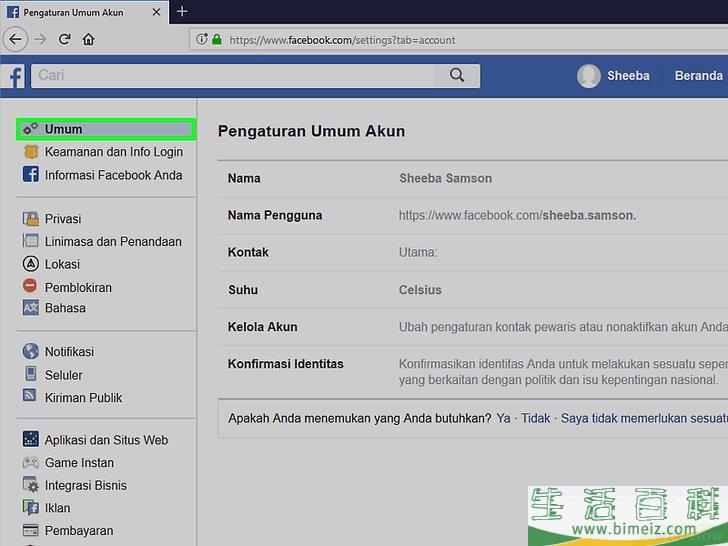Screen dimensions: 728x546
Task: Click the Iklan sidebar icon
Action: coord(31,507)
